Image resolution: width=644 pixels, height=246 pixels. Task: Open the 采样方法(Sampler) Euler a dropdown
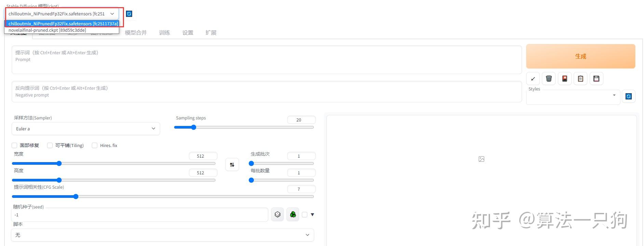tap(86, 129)
